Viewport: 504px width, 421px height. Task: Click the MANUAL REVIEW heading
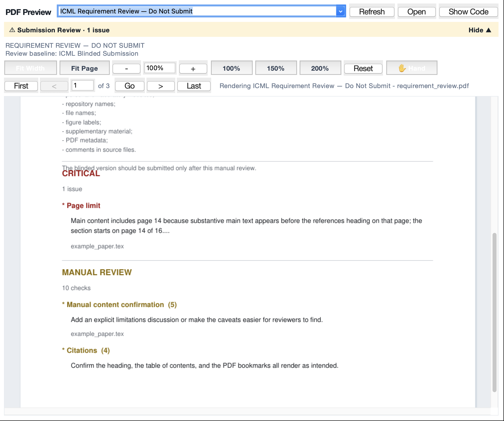[x=97, y=272]
